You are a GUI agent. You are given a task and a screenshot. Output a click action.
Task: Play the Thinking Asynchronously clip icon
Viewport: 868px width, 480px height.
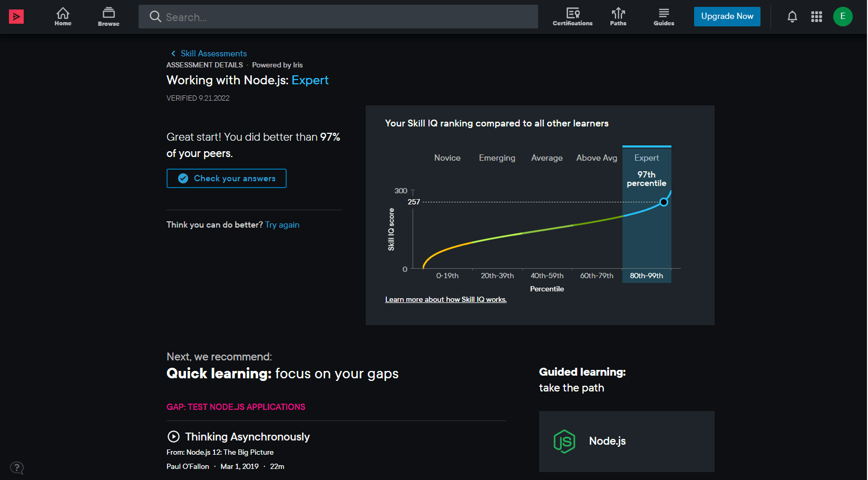(173, 436)
